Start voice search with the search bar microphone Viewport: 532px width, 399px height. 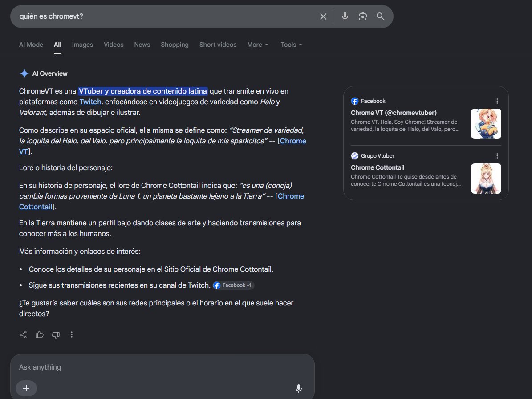pos(345,16)
